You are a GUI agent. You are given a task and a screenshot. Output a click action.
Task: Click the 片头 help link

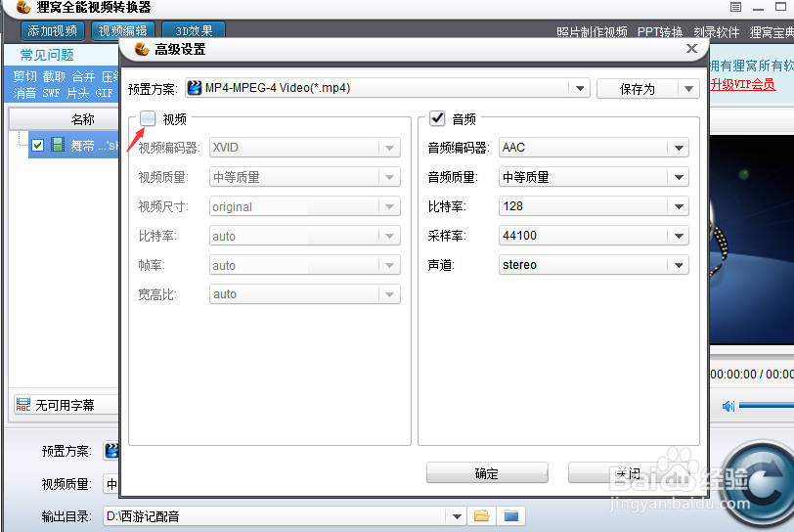click(77, 93)
